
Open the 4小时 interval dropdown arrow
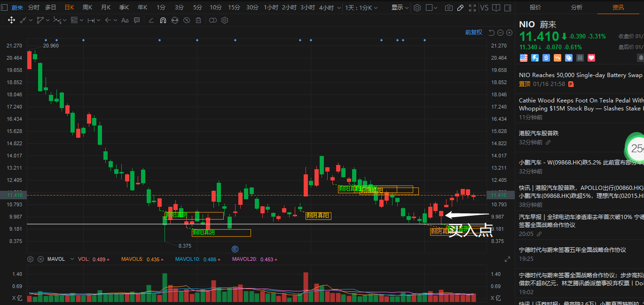pos(339,8)
